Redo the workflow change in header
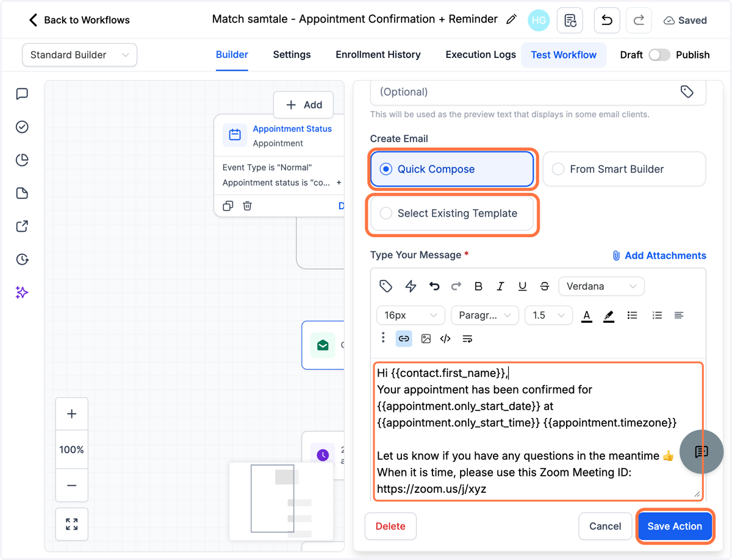The width and height of the screenshot is (732, 560). click(x=639, y=20)
